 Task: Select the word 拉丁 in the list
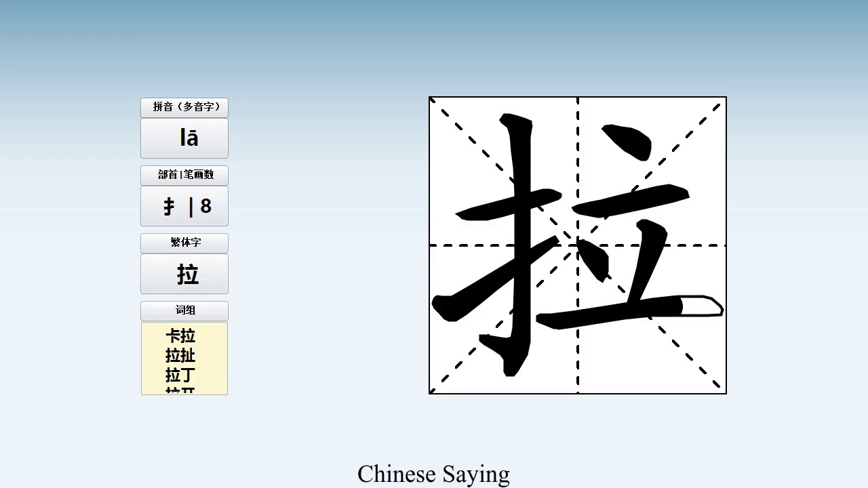[x=180, y=374]
